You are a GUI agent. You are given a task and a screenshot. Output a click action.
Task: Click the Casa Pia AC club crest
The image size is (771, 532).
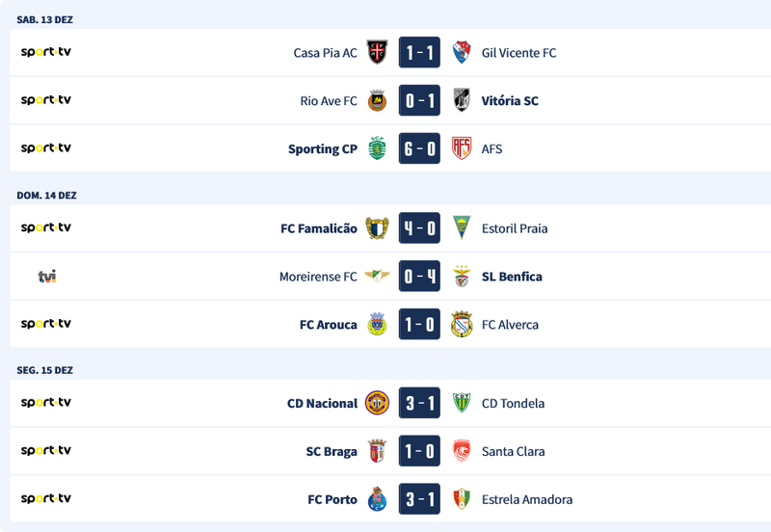[377, 52]
